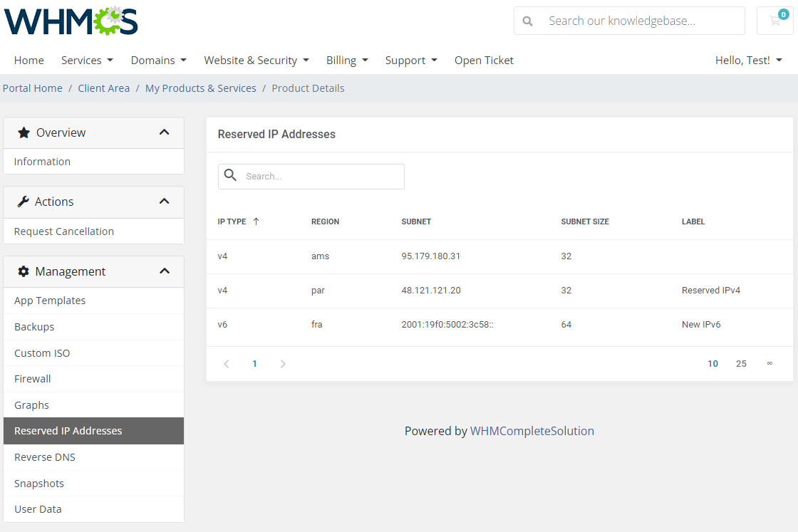Open User Data in sidebar

[93, 509]
